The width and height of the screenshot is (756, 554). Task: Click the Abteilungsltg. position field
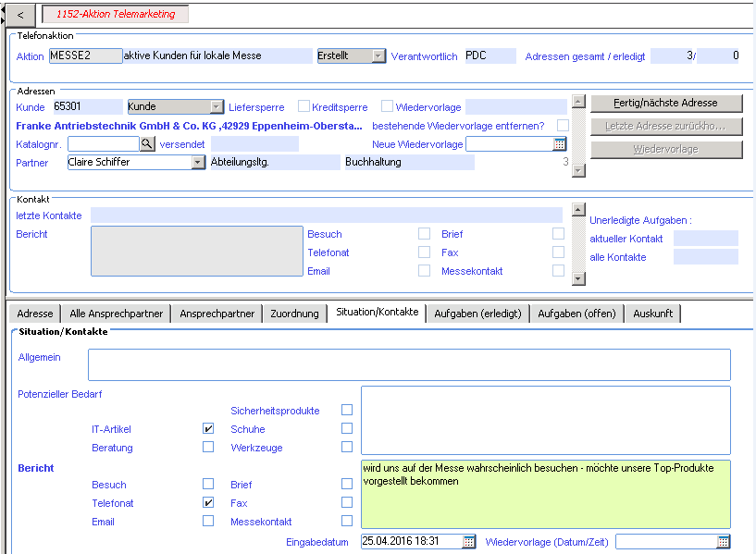tap(276, 163)
